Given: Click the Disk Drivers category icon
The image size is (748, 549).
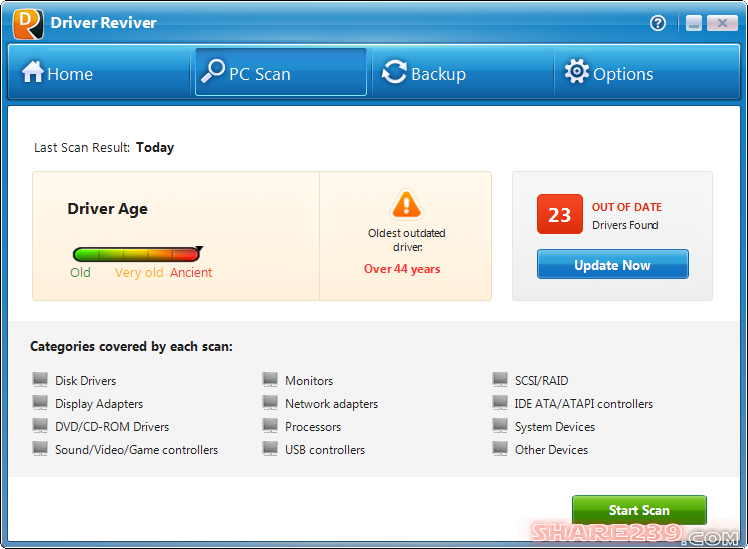Looking at the screenshot, I should point(40,380).
